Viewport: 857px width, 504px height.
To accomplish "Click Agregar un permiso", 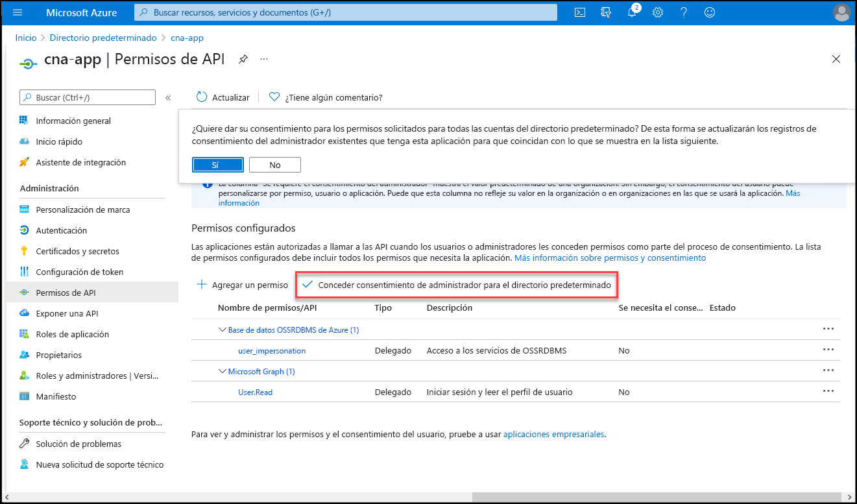I will [x=242, y=285].
